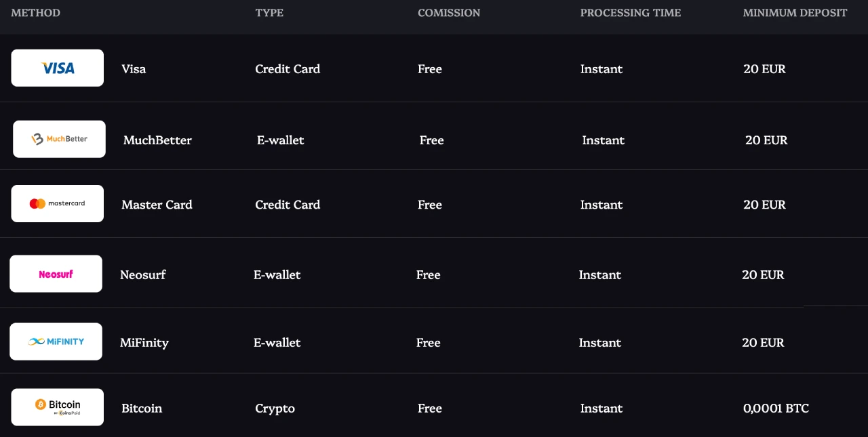Click the METHOD column header
The height and width of the screenshot is (437, 868).
(36, 13)
